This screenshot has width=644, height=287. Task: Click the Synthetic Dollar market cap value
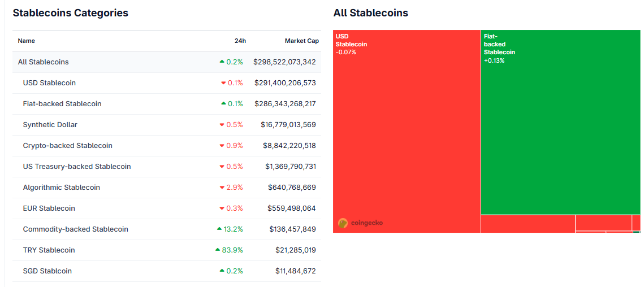tap(288, 125)
